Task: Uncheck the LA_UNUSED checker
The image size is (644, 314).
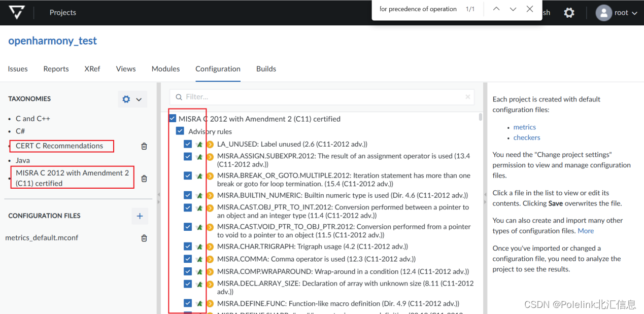Action: click(x=188, y=144)
